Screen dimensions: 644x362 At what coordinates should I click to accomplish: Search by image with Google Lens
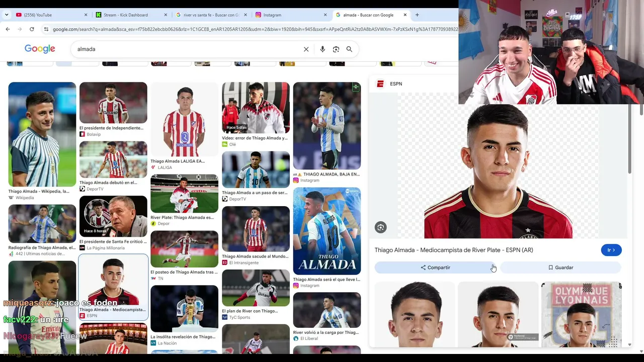(x=336, y=49)
